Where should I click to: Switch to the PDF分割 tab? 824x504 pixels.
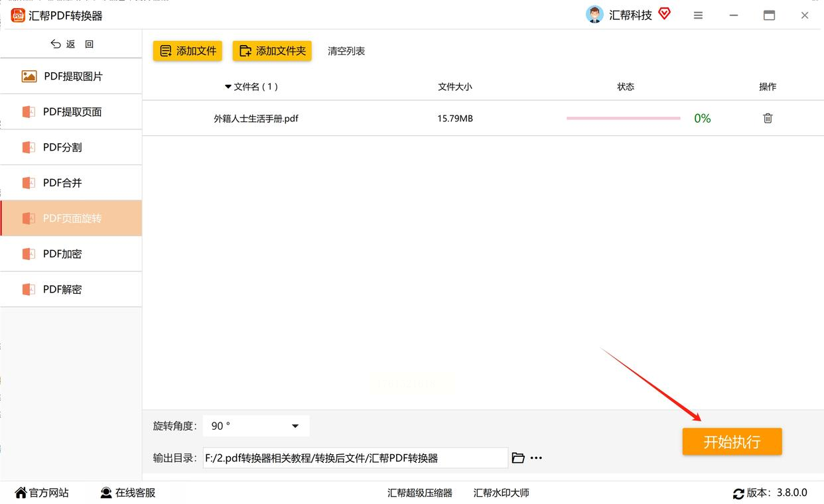click(71, 147)
